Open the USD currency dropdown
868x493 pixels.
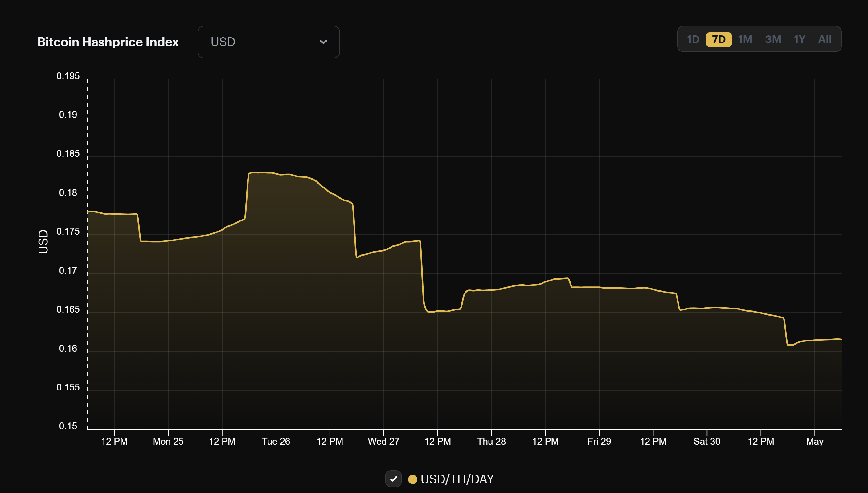click(268, 42)
